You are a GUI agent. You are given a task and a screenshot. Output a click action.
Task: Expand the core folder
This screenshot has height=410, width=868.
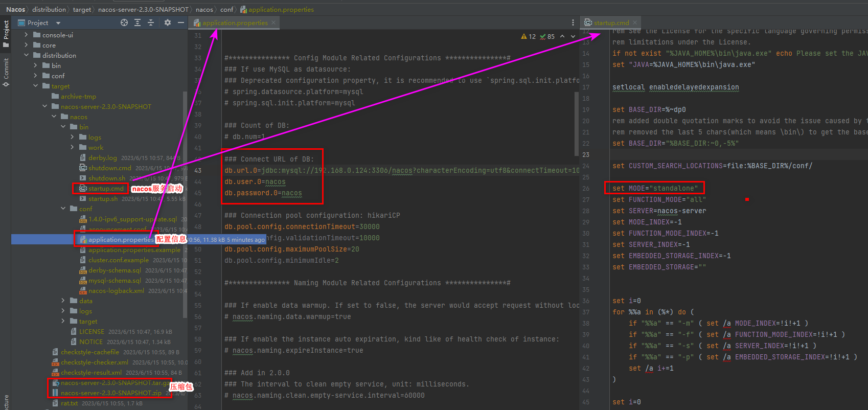26,45
